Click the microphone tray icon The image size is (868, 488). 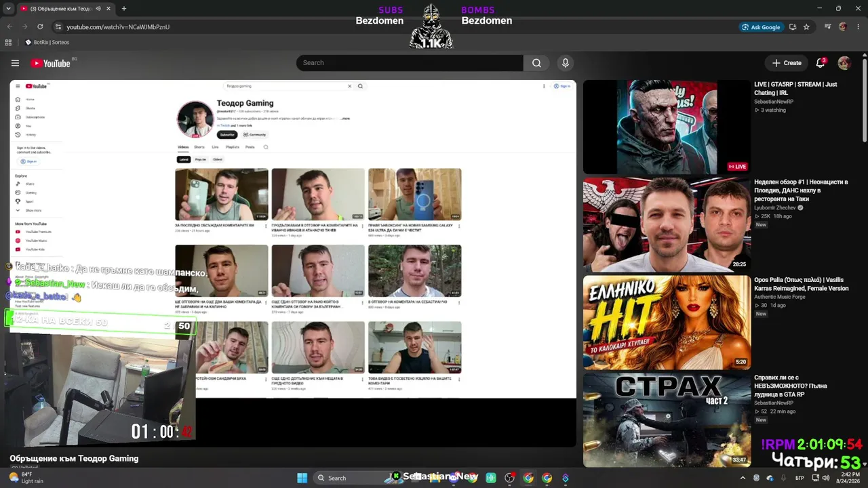pyautogui.click(x=783, y=478)
